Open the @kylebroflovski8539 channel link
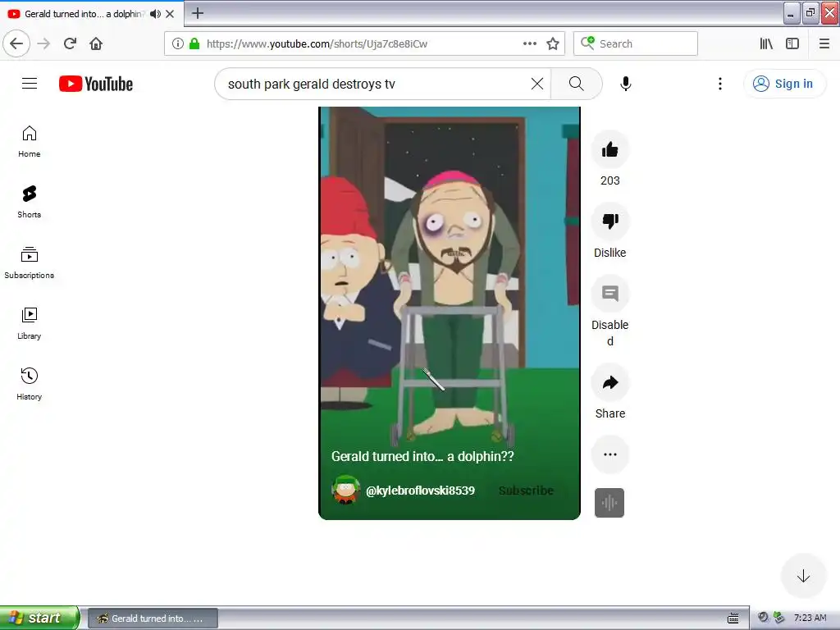 [x=421, y=491]
